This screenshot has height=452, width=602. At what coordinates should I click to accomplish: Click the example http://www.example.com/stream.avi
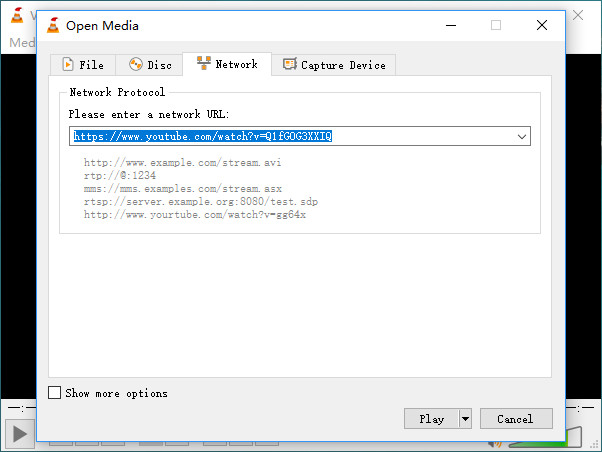coord(182,162)
